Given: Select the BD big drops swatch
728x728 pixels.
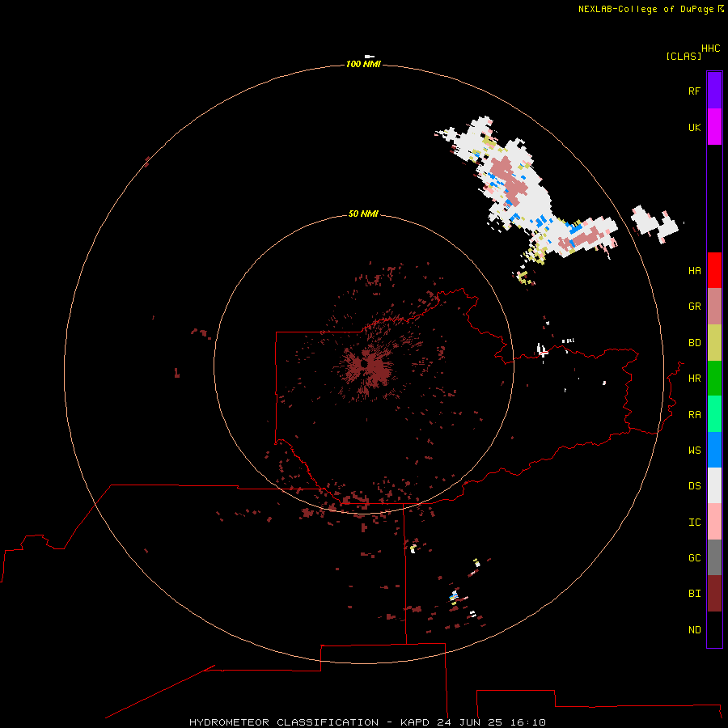Looking at the screenshot, I should [x=714, y=343].
